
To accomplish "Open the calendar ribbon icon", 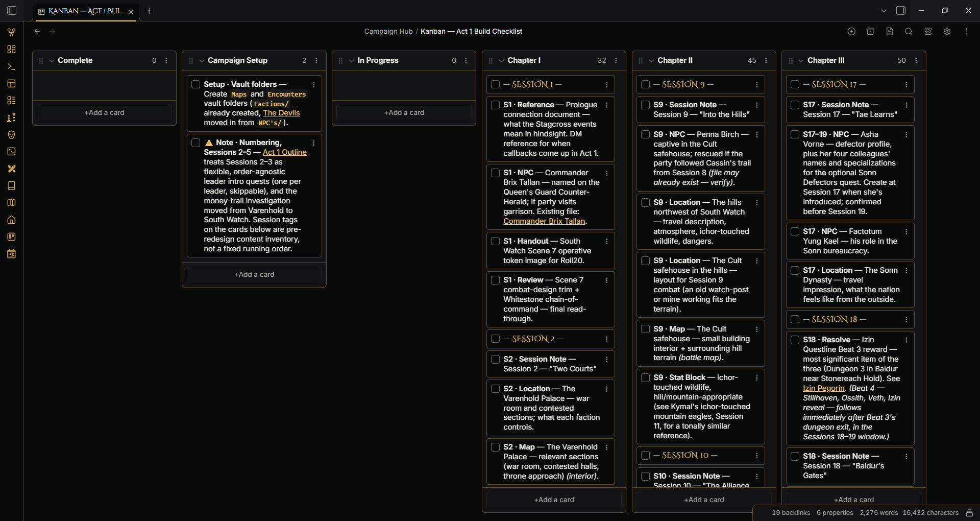I will click(11, 254).
